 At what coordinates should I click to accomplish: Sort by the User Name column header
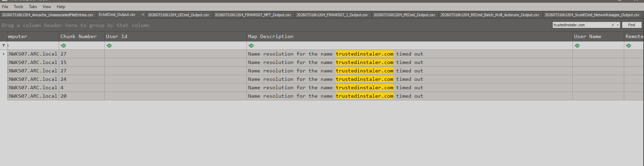point(598,36)
